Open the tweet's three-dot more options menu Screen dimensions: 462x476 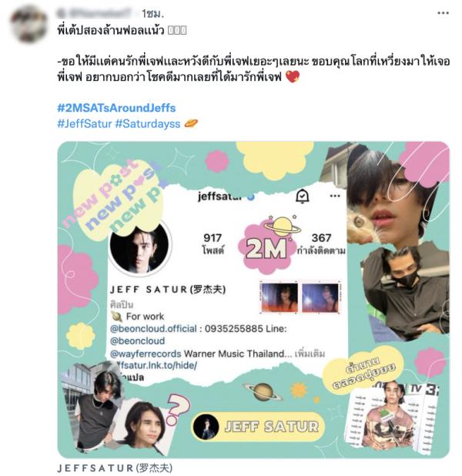click(x=443, y=13)
